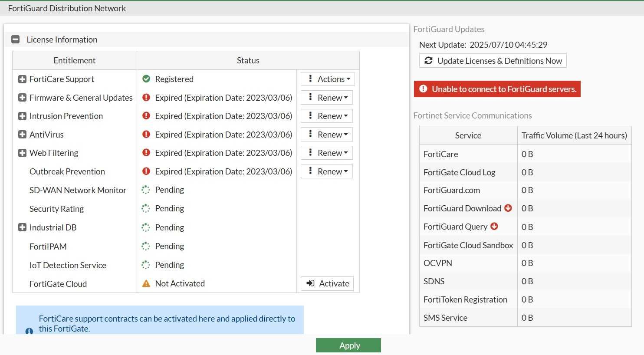Viewport: 644px width, 355px height.
Task: Click the Web Filtering expired warning icon
Action: 146,153
